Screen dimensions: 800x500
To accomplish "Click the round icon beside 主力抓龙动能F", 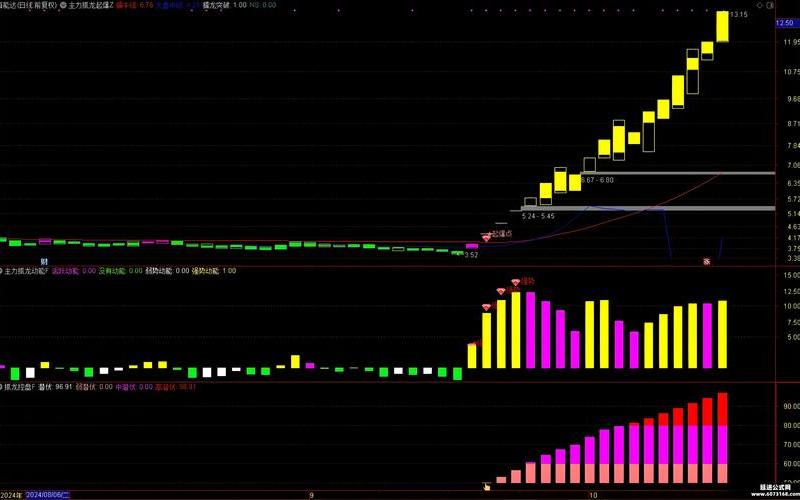I will click(x=2, y=271).
